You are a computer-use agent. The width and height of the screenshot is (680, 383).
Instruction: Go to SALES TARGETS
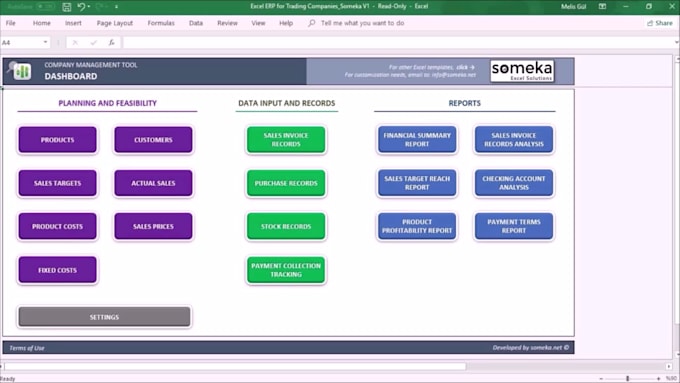pyautogui.click(x=57, y=183)
